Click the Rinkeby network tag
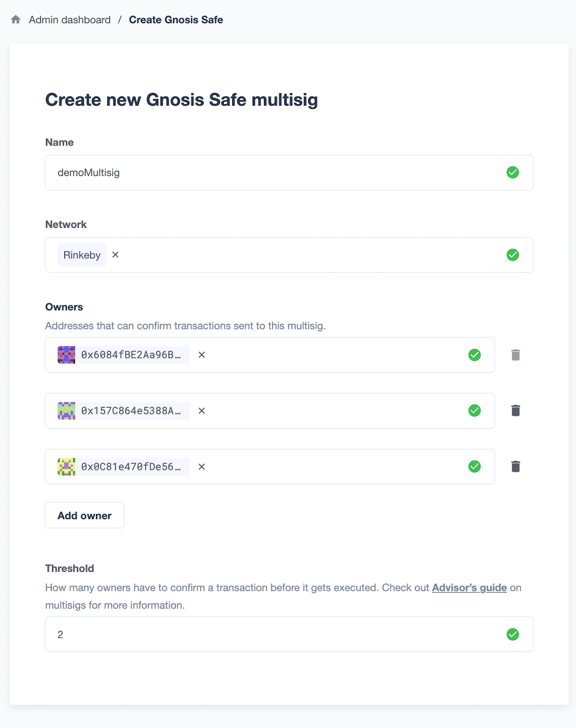This screenshot has height=728, width=576. point(82,255)
